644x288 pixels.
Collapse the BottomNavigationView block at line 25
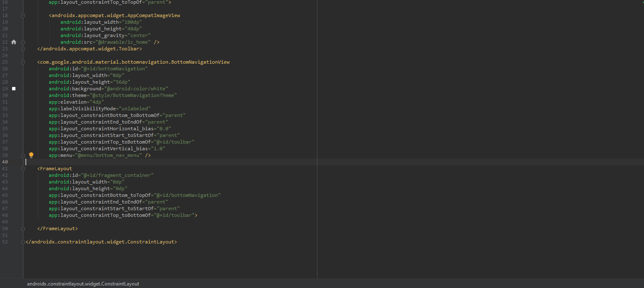pos(23,62)
